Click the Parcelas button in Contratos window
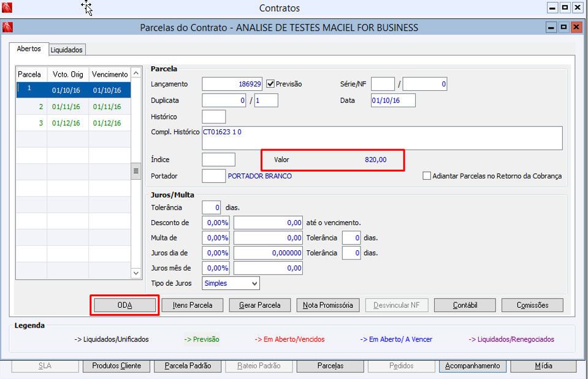The height and width of the screenshot is (379, 588). (330, 366)
